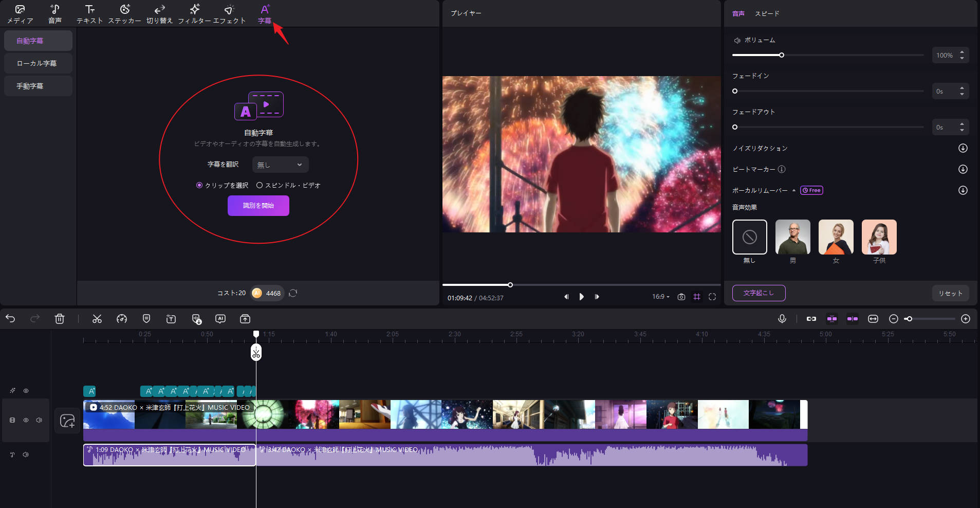Select the クリップを選択 radio option
The image size is (980, 508).
tap(199, 185)
